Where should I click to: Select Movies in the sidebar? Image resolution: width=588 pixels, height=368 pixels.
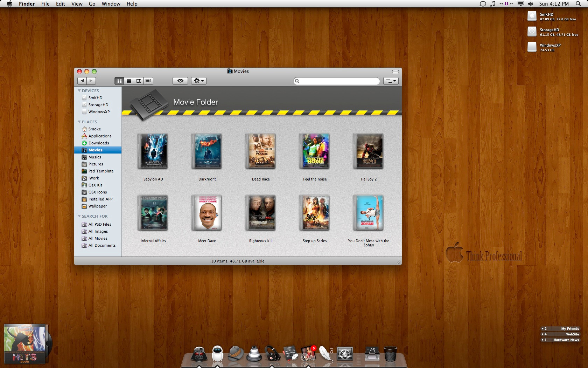[x=98, y=150]
